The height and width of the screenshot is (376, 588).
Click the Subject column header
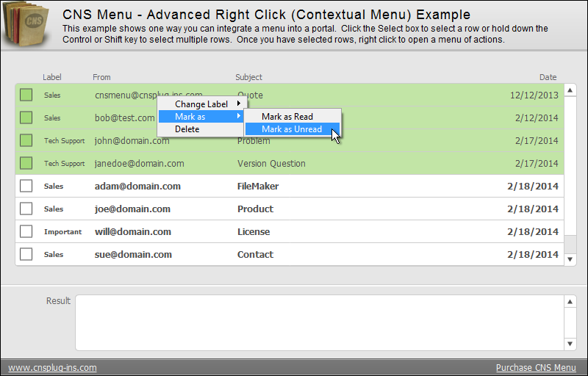tap(248, 77)
